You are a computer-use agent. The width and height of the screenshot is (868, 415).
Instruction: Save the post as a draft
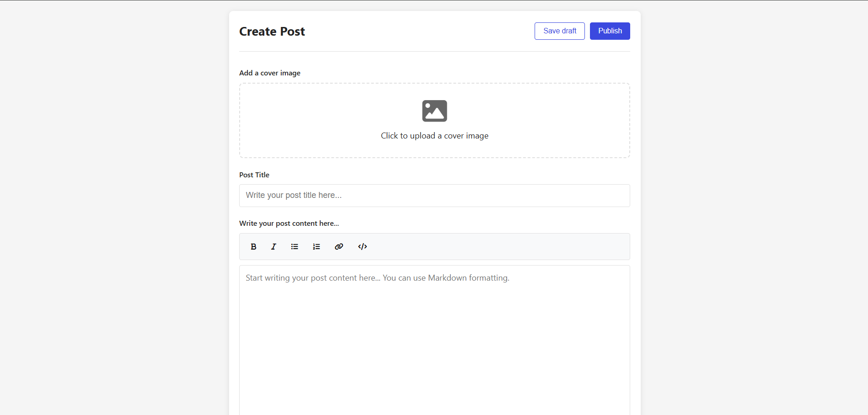[x=560, y=31]
